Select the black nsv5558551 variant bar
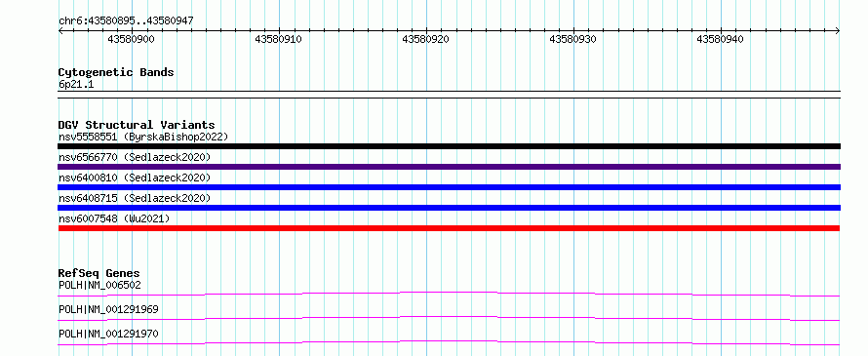This screenshot has width=868, height=356. click(x=449, y=146)
